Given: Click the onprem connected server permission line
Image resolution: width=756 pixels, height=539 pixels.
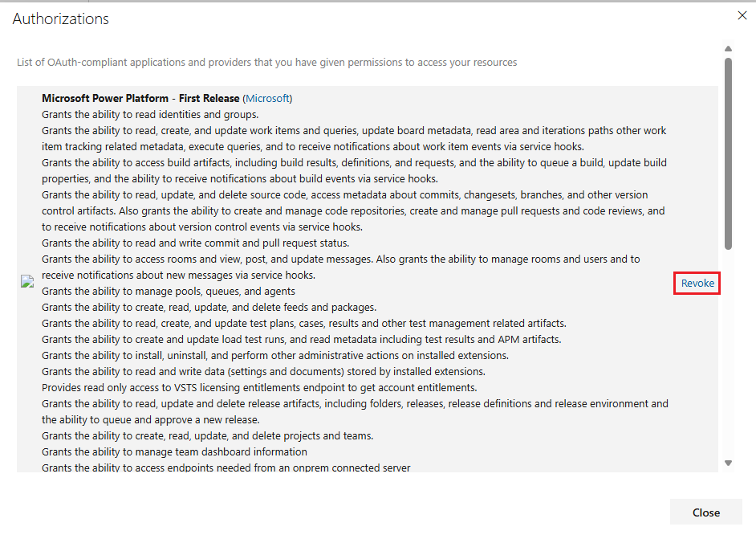Looking at the screenshot, I should click(x=226, y=468).
